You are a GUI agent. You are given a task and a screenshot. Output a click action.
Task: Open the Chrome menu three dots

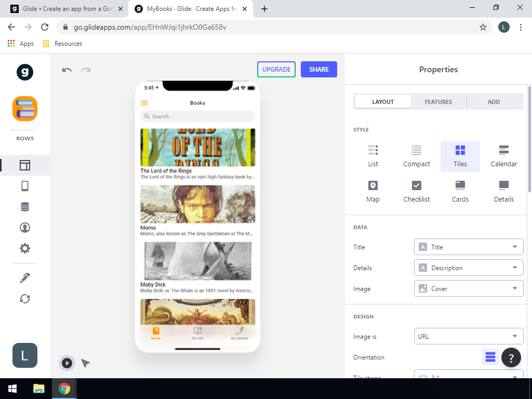[x=521, y=27]
